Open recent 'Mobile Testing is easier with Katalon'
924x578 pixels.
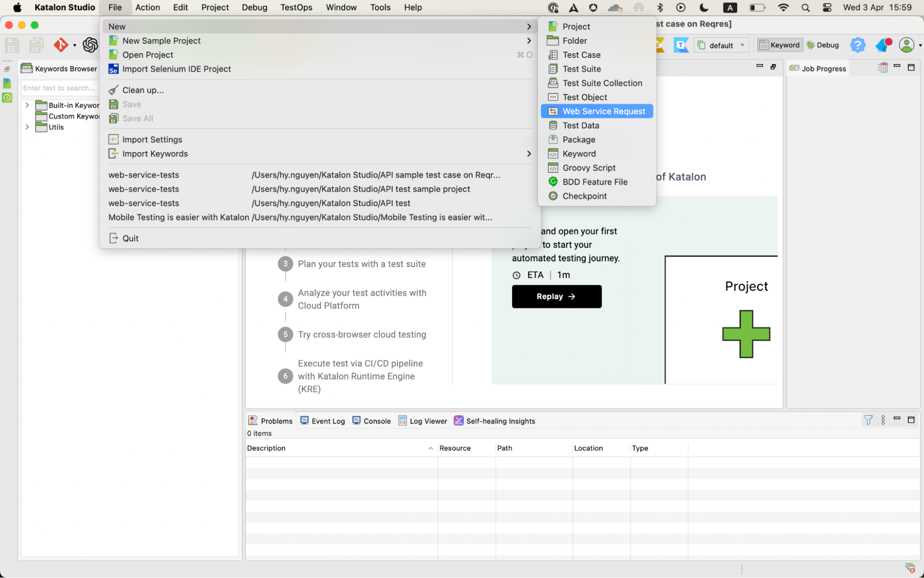pyautogui.click(x=320, y=217)
